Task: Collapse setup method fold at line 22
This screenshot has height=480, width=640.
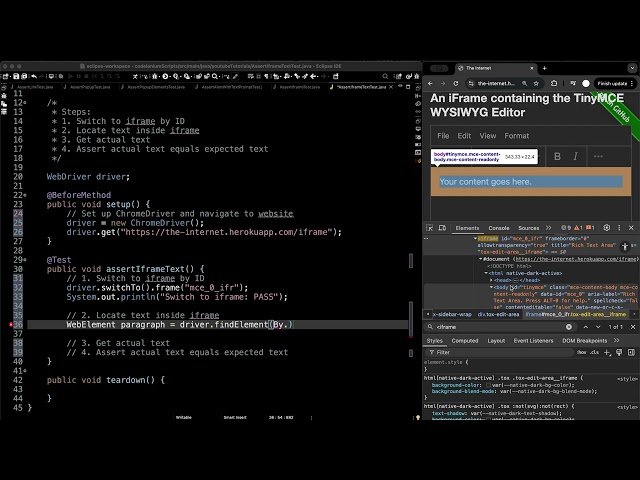Action: click(25, 195)
